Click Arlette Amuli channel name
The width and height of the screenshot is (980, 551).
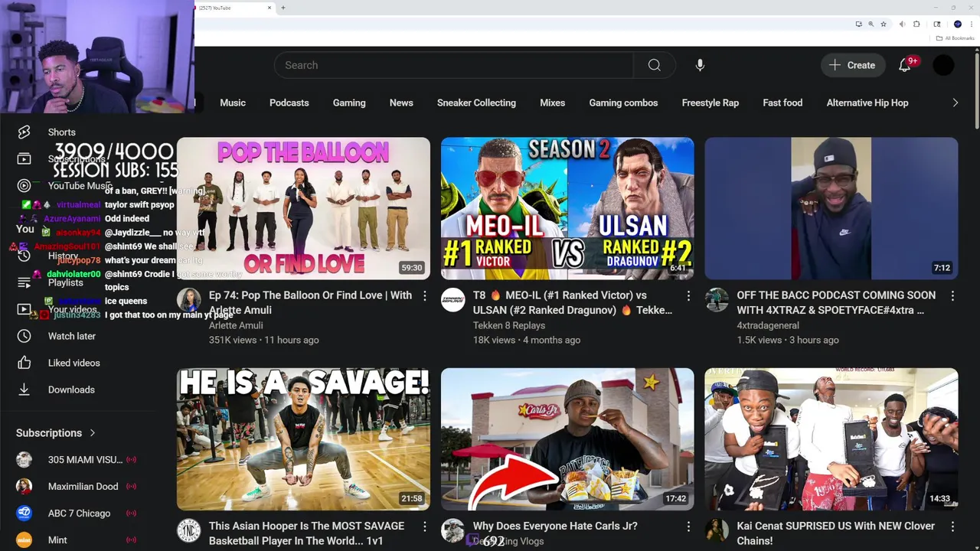[236, 325]
